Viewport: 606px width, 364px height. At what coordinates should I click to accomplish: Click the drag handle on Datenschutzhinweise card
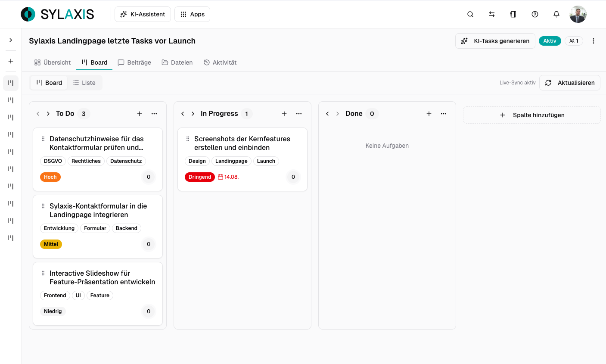coord(43,139)
